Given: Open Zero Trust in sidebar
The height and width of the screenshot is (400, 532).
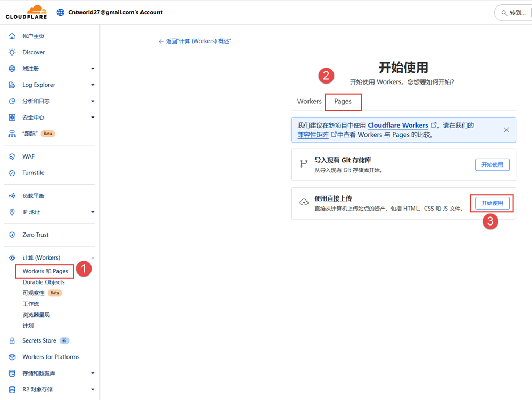Looking at the screenshot, I should point(35,235).
